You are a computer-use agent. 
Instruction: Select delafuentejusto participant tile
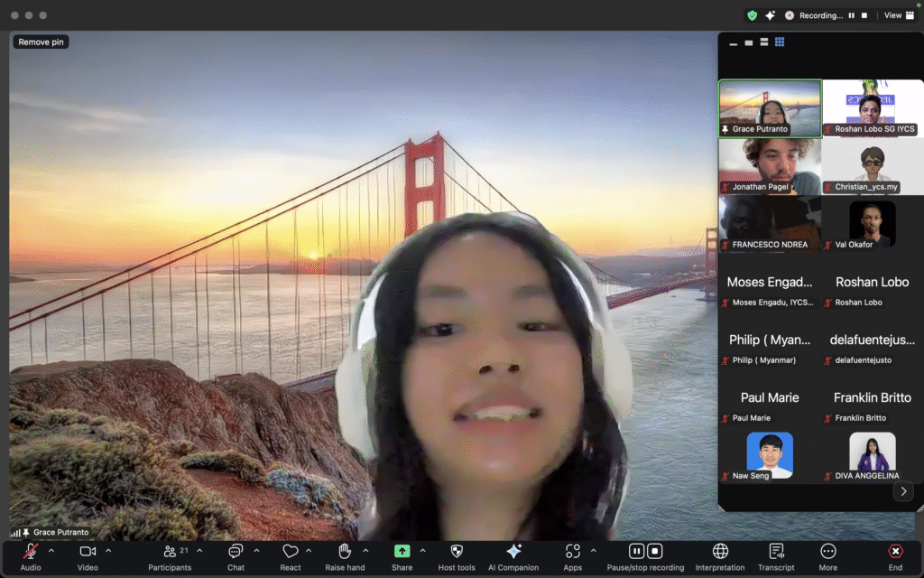(x=873, y=340)
